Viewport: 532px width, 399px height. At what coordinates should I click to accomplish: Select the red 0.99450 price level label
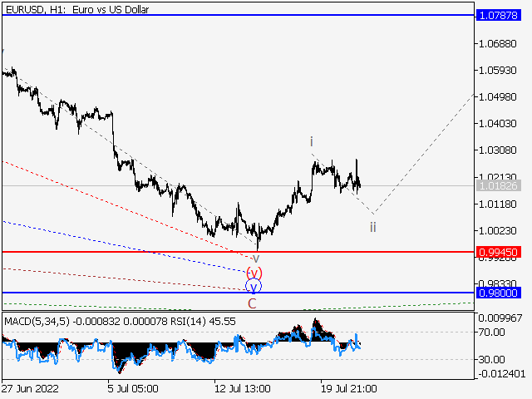coord(499,252)
